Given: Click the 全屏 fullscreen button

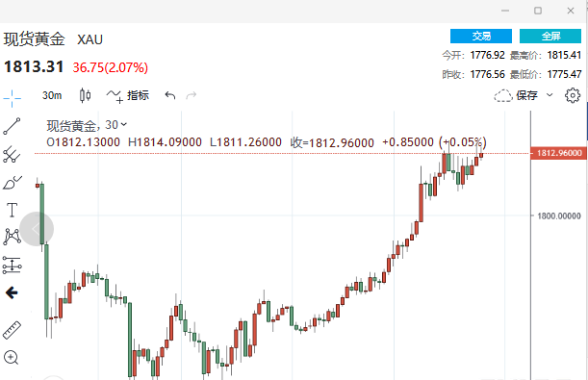Looking at the screenshot, I should (x=550, y=36).
